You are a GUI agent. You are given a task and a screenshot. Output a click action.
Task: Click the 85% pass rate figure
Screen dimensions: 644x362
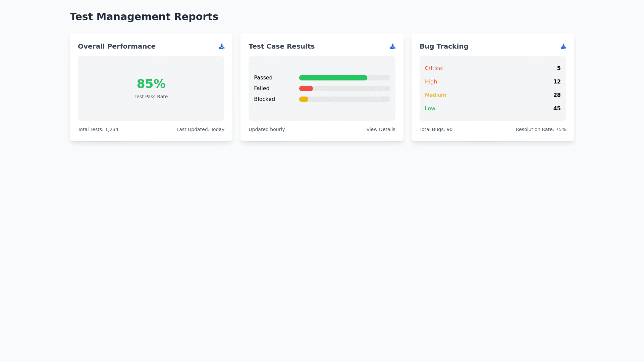151,84
